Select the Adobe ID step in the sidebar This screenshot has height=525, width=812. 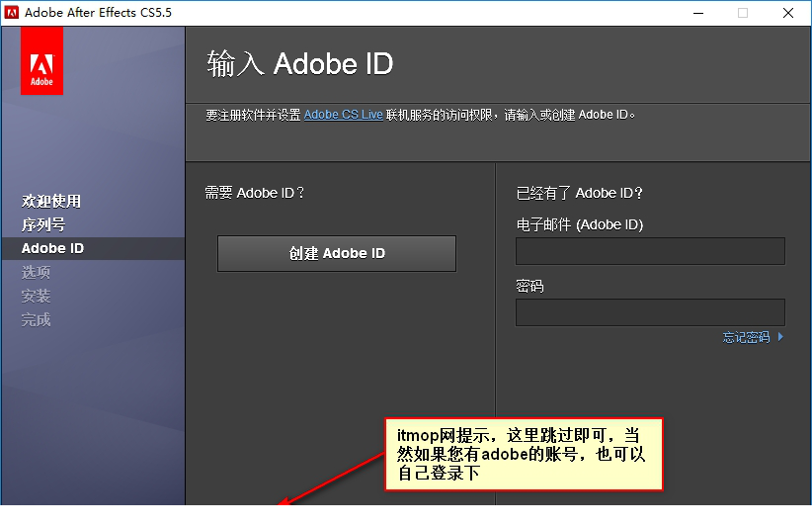pos(93,248)
